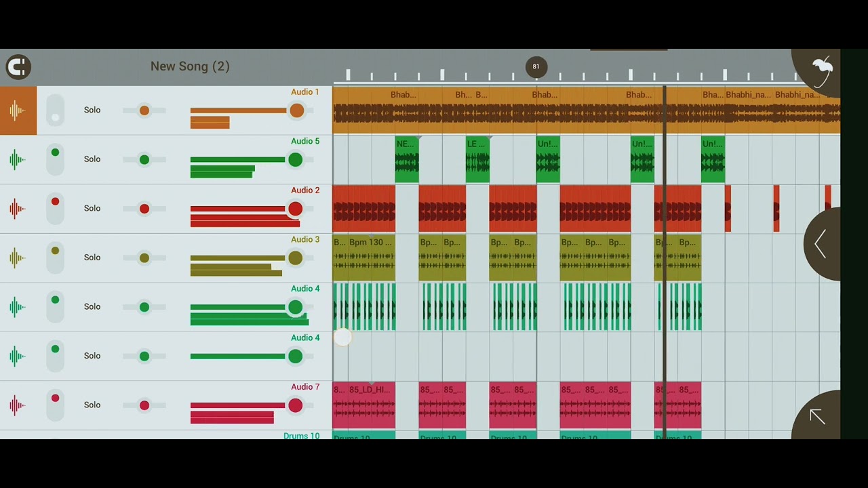
Task: Click Audio 1 pan slider knob
Action: click(144, 110)
